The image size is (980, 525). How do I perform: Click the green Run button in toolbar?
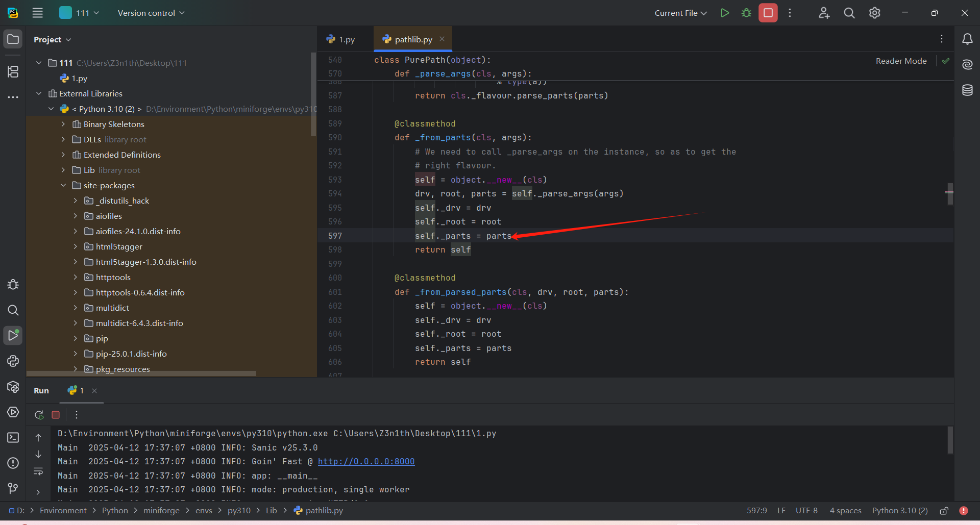pyautogui.click(x=724, y=13)
